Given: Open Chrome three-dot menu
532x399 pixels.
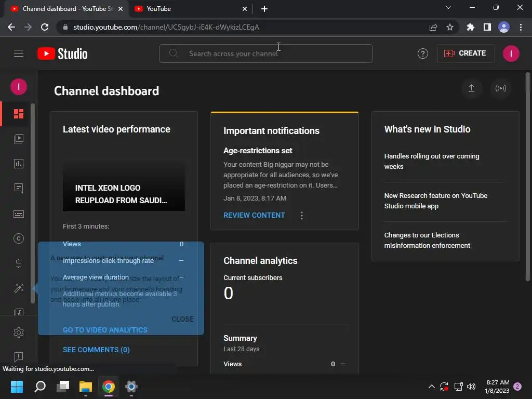Looking at the screenshot, I should (x=521, y=27).
